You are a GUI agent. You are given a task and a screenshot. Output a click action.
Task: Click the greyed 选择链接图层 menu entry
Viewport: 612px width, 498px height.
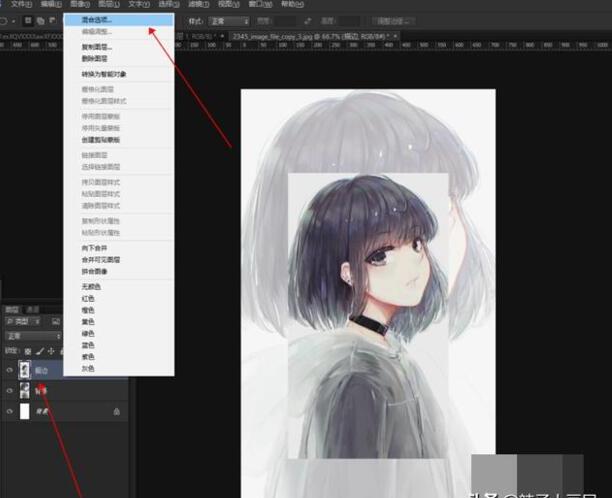tap(119, 167)
